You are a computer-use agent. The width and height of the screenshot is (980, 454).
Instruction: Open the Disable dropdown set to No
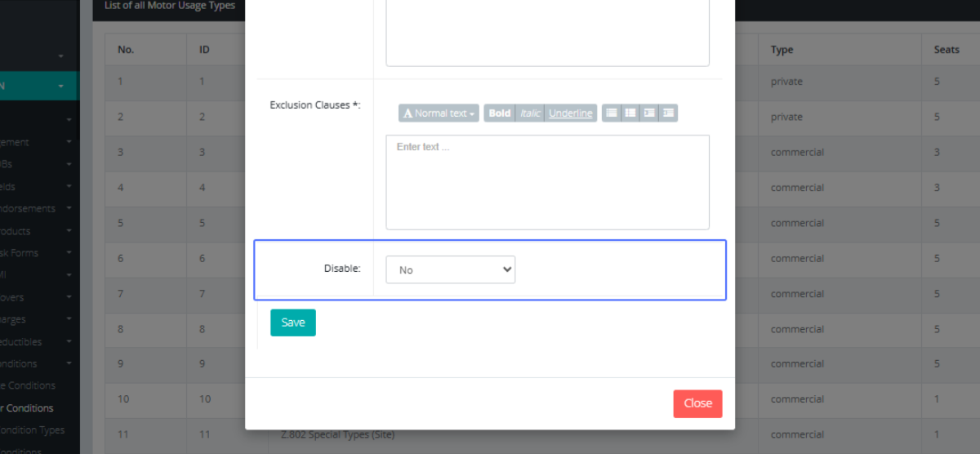pyautogui.click(x=450, y=269)
